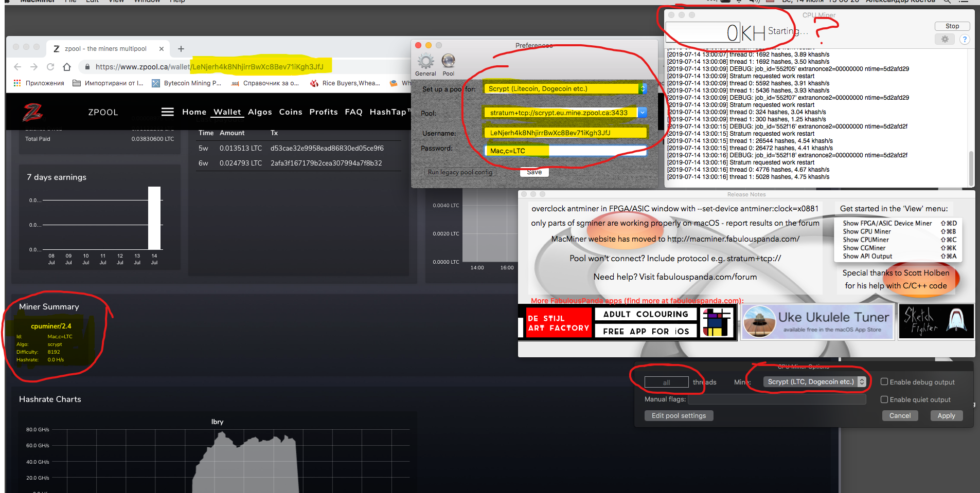Go back in the browser
Screen dimensions: 980x493
pos(17,67)
